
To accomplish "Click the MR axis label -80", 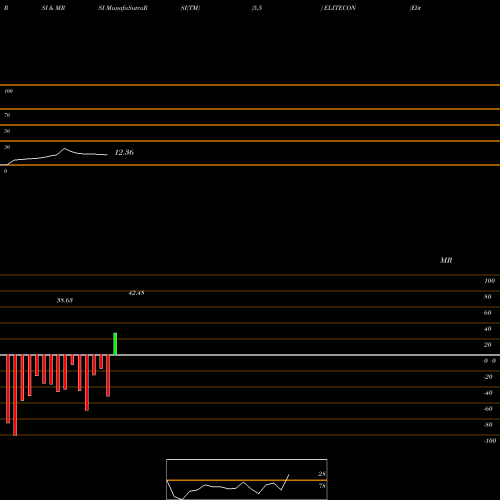I will click(x=488, y=425).
